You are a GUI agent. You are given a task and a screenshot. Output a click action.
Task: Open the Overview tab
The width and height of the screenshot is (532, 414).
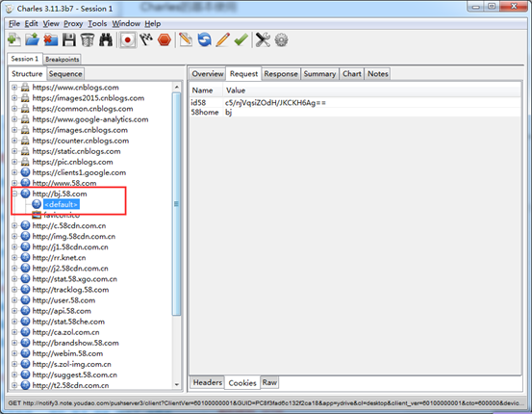click(208, 74)
